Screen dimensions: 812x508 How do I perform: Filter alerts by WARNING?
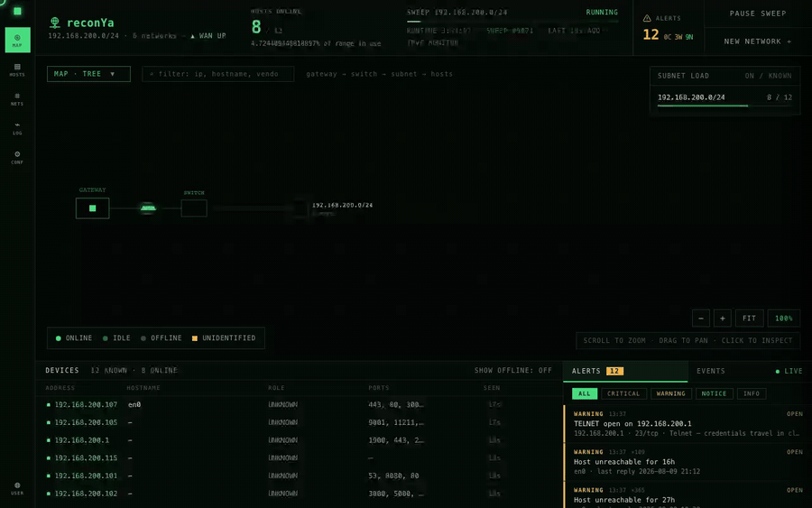pos(670,393)
